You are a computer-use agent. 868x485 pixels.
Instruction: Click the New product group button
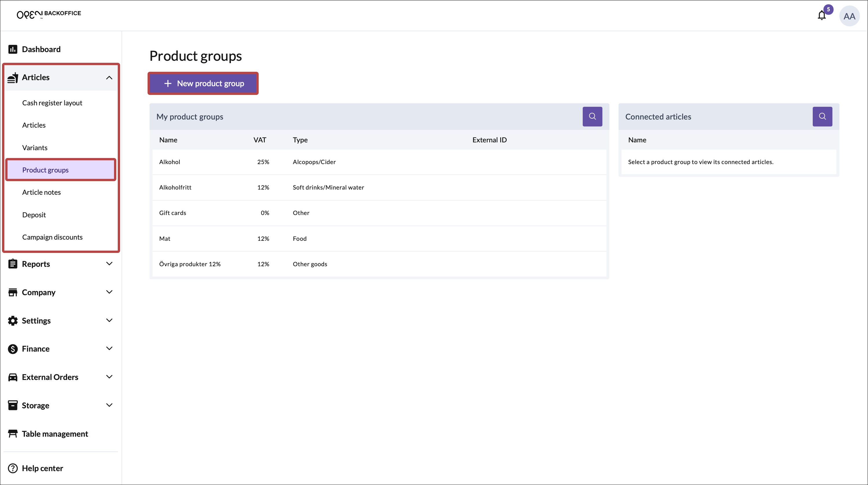tap(203, 83)
